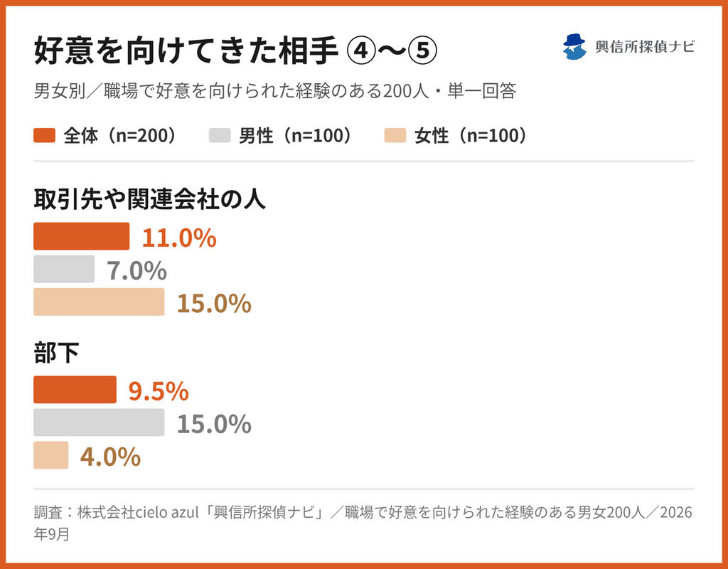Click the 男性（n=100）legend label
The image size is (728, 569).
click(x=296, y=136)
